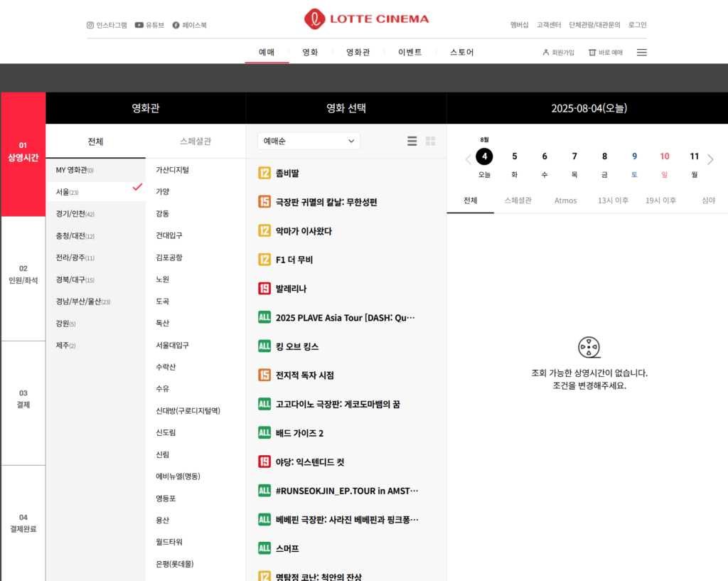Open the Facebook link icon
Image resolution: width=728 pixels, height=581 pixels.
point(176,25)
